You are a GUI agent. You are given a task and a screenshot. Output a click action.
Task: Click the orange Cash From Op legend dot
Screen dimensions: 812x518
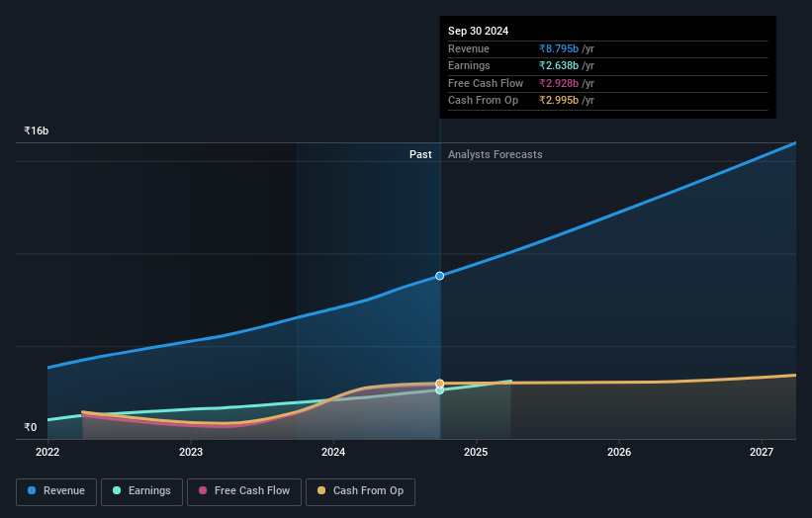(x=321, y=490)
